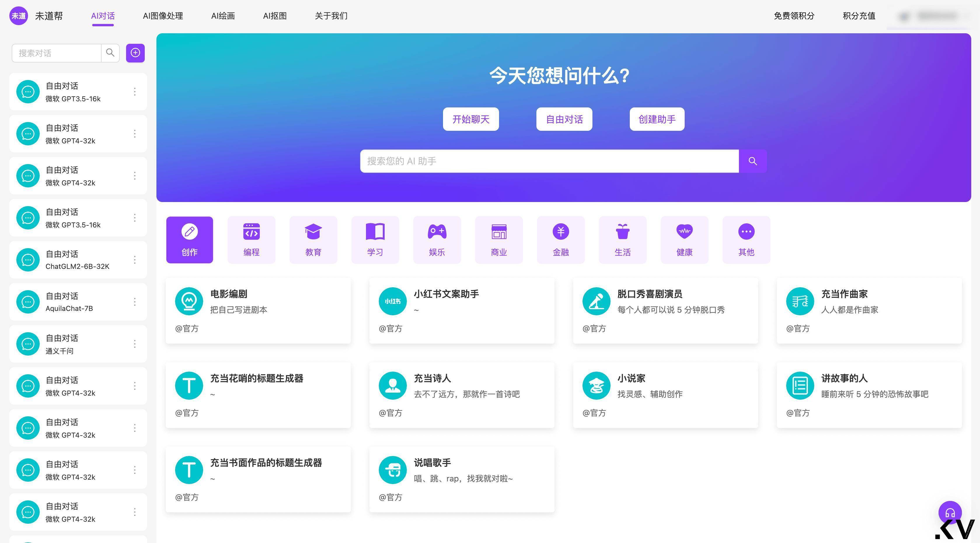This screenshot has width=980, height=543.
Task: Click the 开始聊天 button
Action: click(471, 119)
